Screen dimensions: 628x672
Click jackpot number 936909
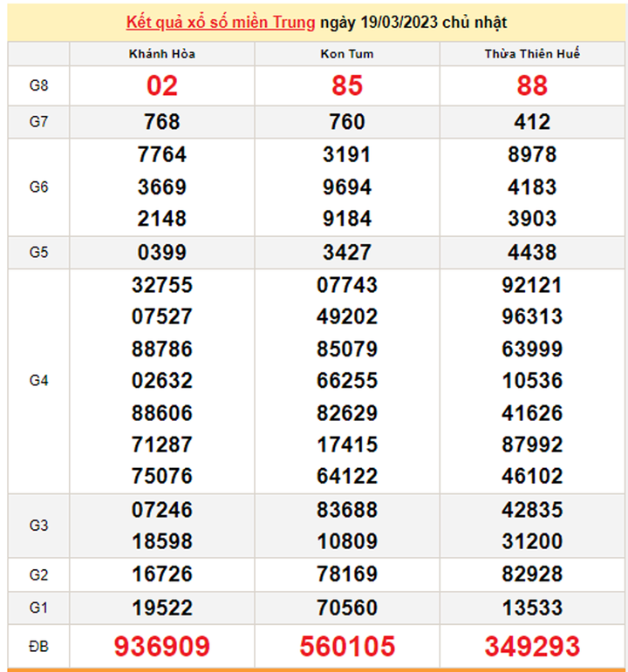pyautogui.click(x=162, y=646)
